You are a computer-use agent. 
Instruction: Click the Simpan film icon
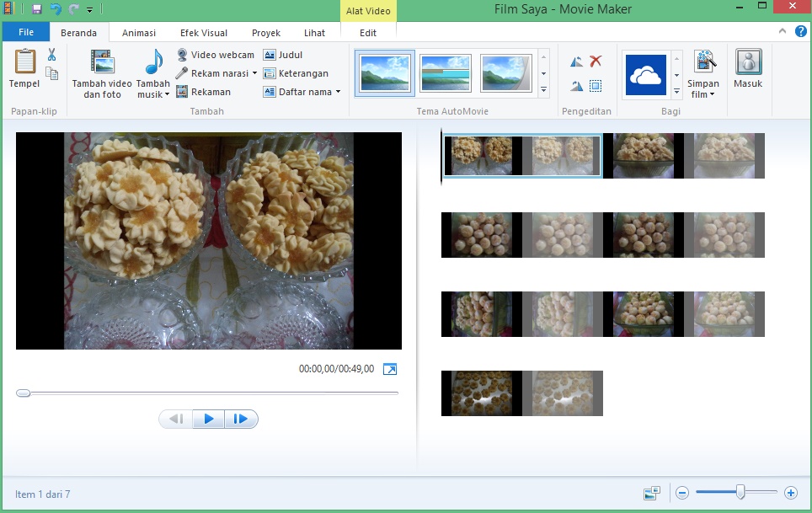click(x=704, y=61)
